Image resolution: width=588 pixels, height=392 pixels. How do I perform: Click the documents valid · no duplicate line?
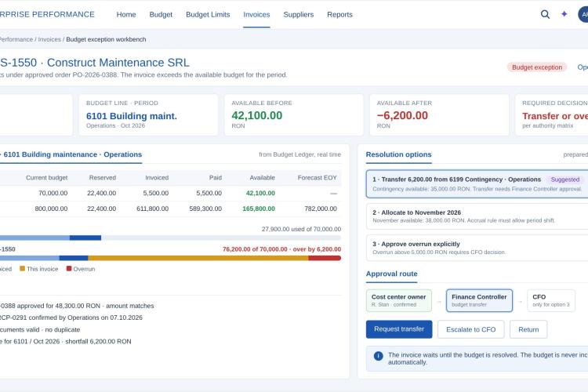pyautogui.click(x=40, y=330)
